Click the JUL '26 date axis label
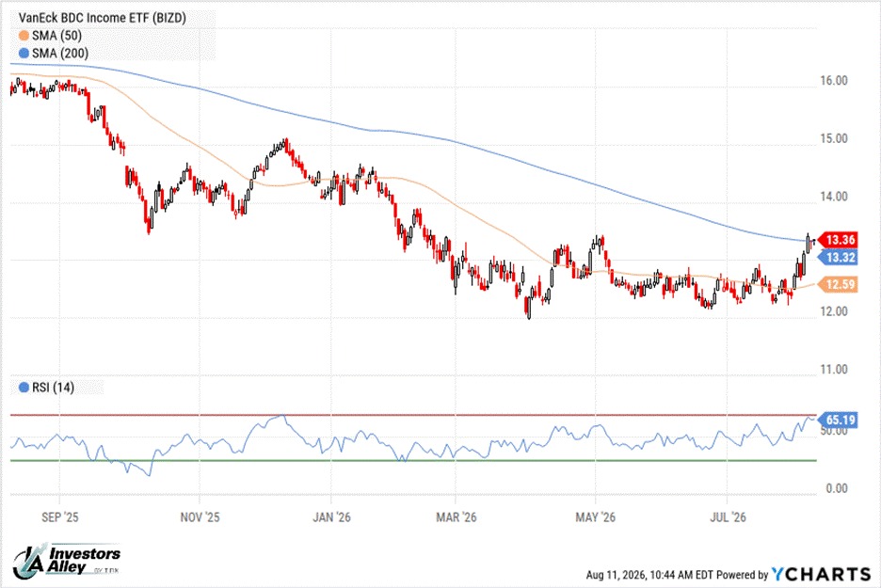The width and height of the screenshot is (881, 588). point(728,517)
